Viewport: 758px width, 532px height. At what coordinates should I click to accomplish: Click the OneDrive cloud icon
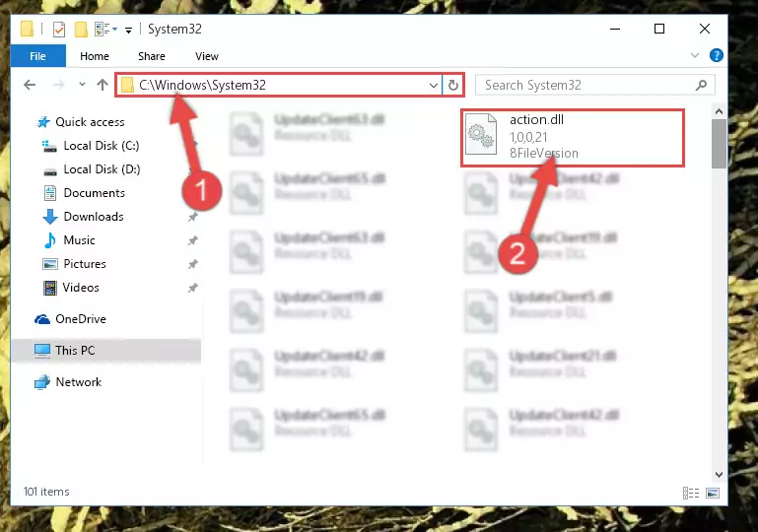point(42,319)
